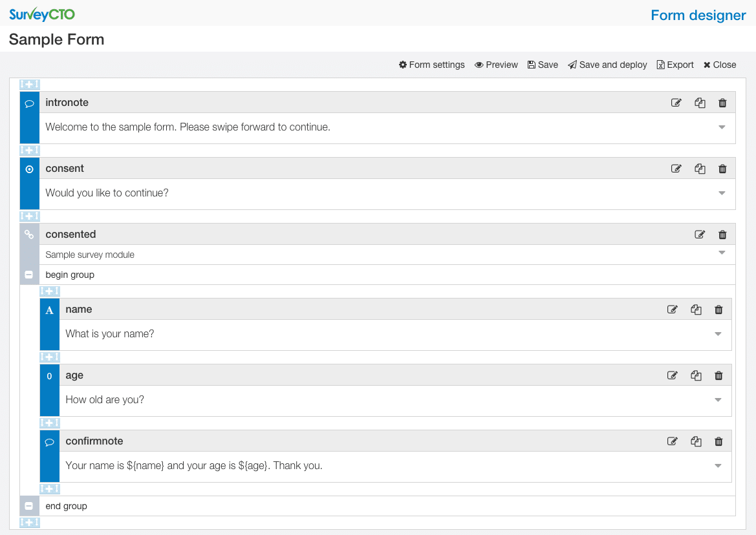The width and height of the screenshot is (756, 535).
Task: Delete the age field
Action: coord(718,375)
